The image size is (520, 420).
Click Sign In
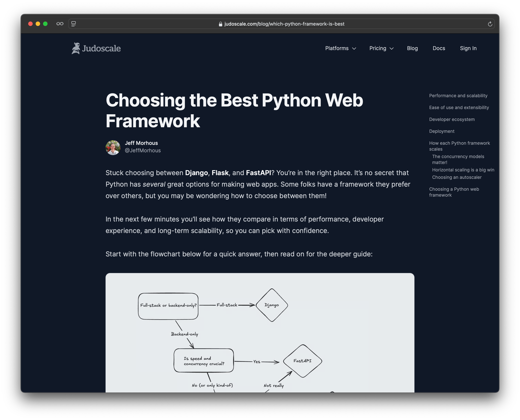(x=468, y=48)
